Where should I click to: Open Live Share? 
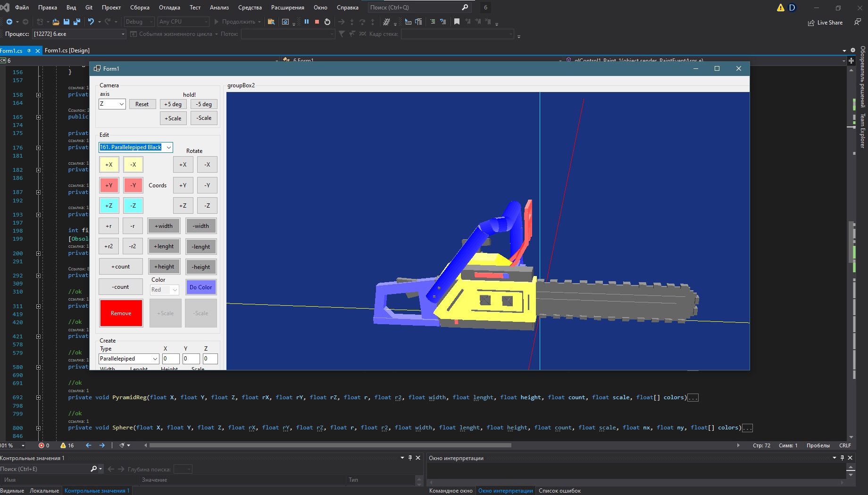(826, 23)
